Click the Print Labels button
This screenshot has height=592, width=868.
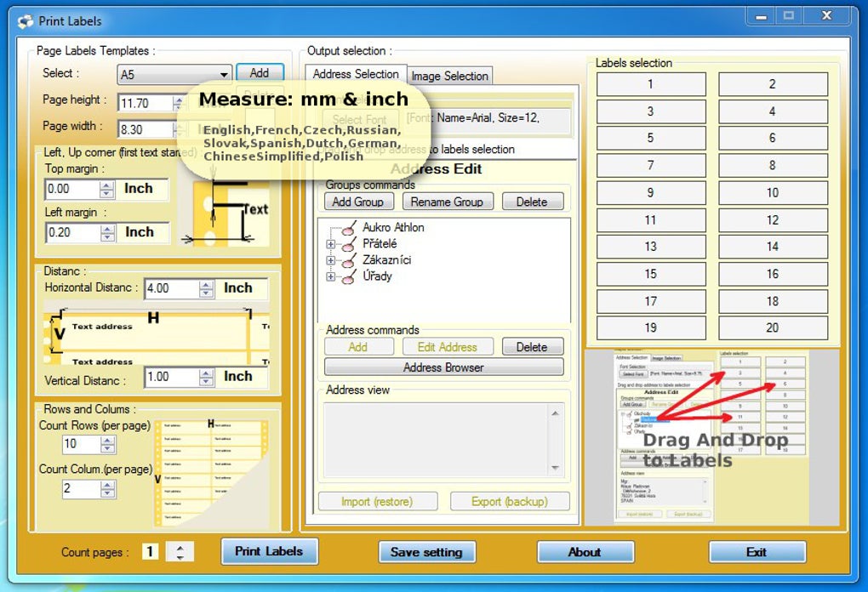[x=269, y=552]
